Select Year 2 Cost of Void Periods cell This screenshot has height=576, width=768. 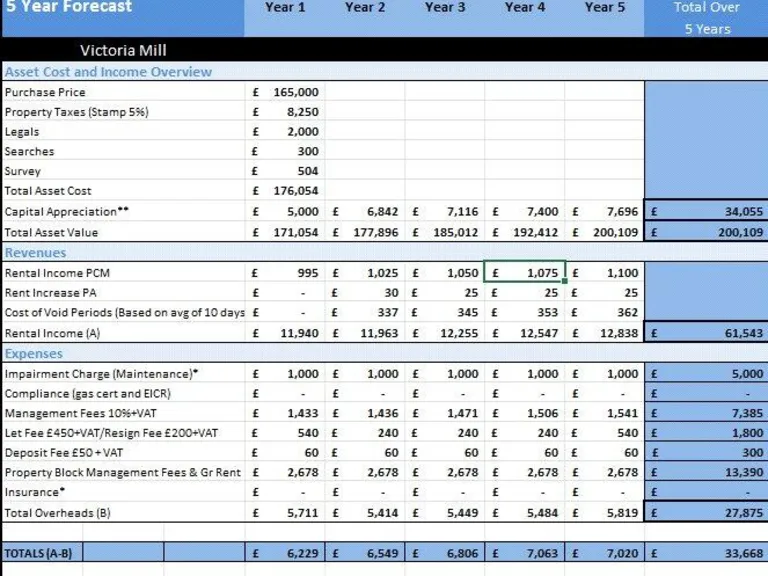(365, 313)
